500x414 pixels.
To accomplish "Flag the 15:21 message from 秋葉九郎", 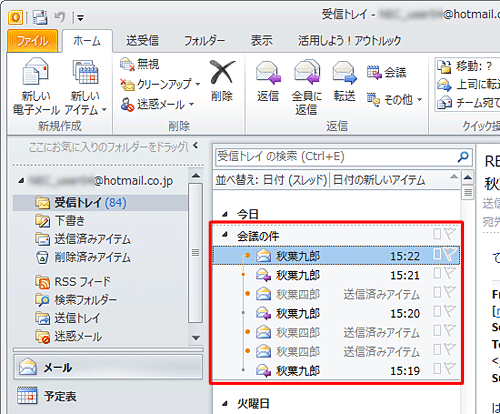I will click(x=450, y=273).
